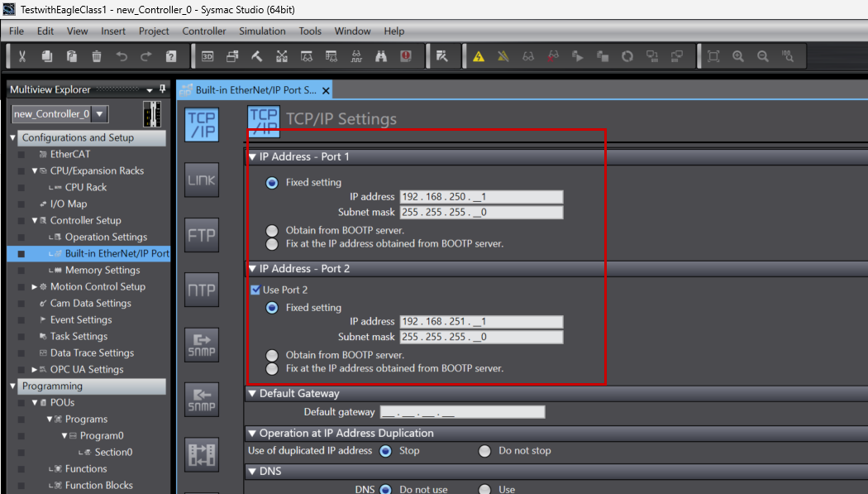Open the TCP/IP settings side icon
This screenshot has height=494, width=868.
202,125
